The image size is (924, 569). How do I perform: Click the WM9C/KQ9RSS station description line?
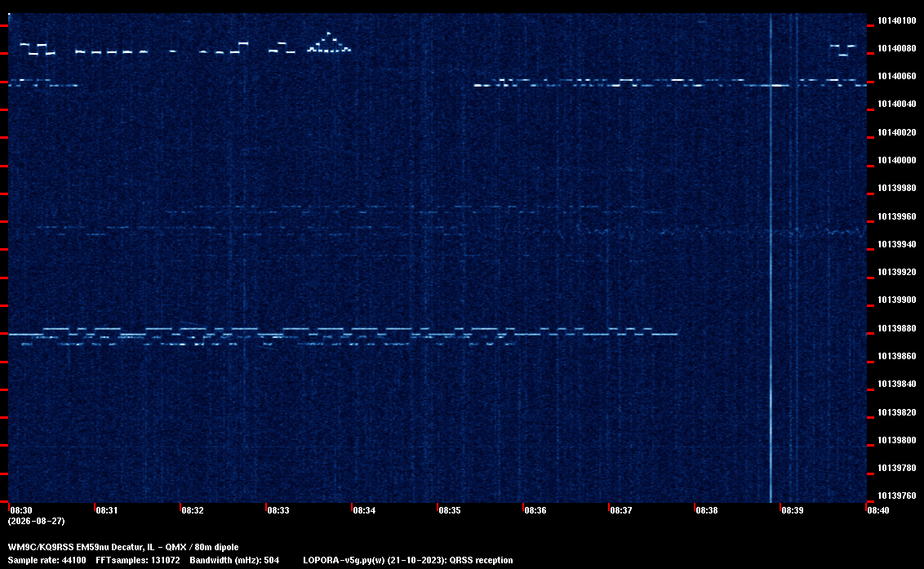point(123,547)
